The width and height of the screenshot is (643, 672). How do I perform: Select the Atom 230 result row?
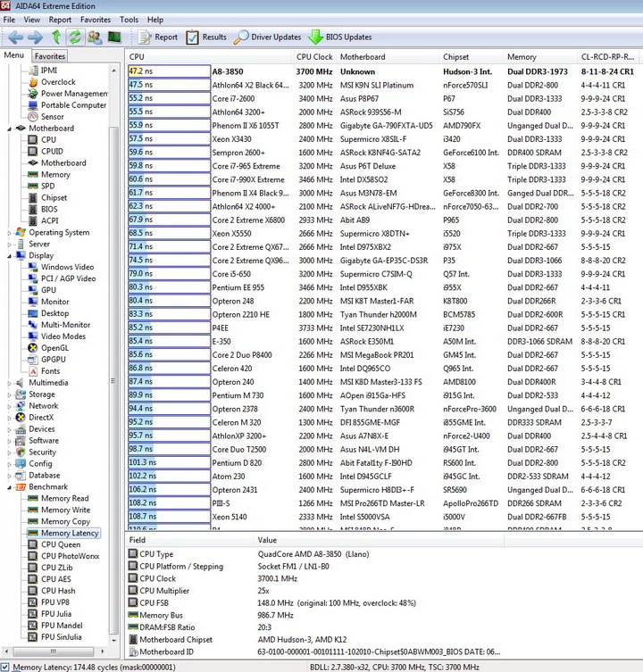(x=384, y=477)
